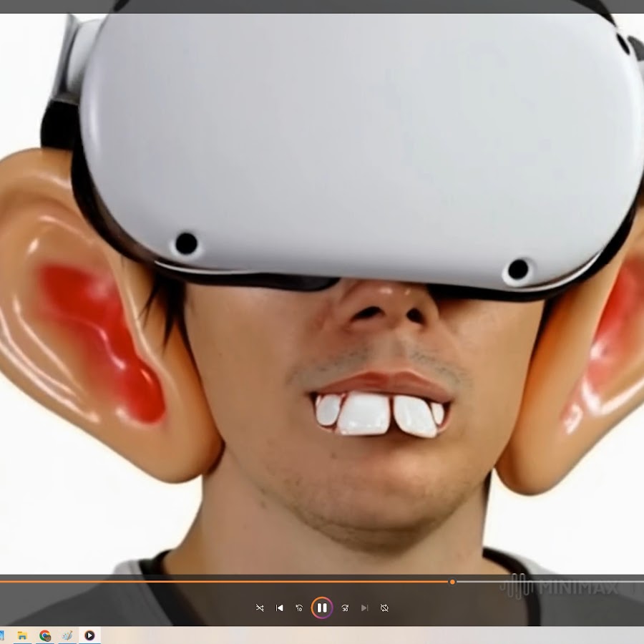Click the video frame area
The image size is (644, 644).
pos(322,293)
